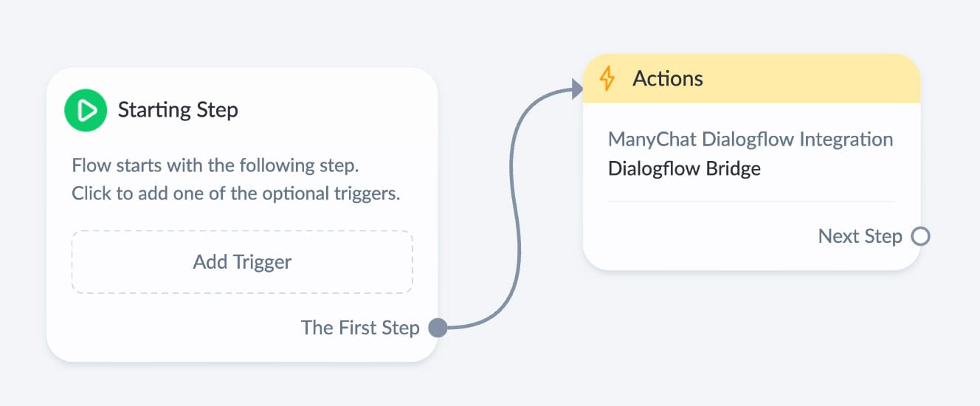Screen dimensions: 980x406
Task: Open the Dialogflow Bridge action
Action: pos(684,169)
